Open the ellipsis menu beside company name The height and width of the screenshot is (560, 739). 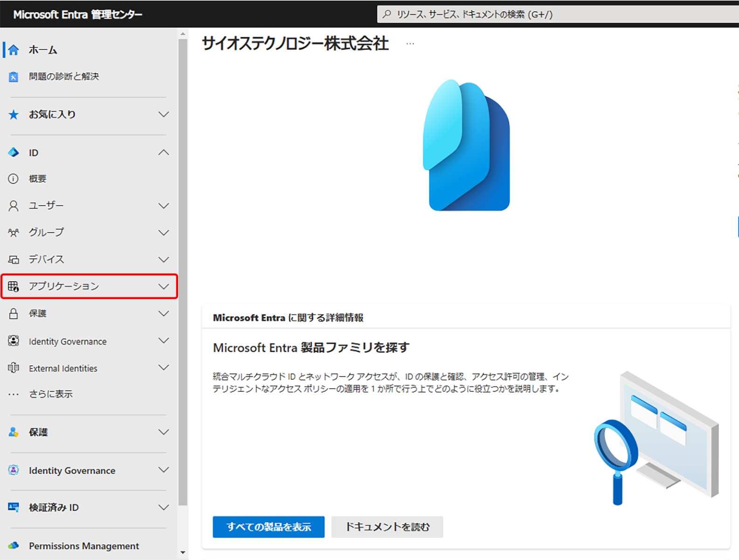pos(410,44)
